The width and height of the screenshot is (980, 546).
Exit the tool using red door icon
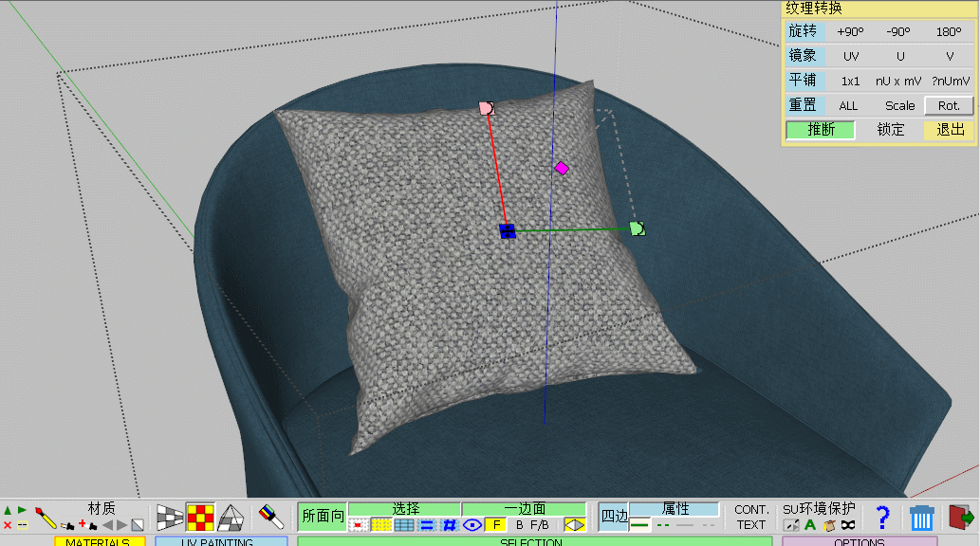(961, 518)
